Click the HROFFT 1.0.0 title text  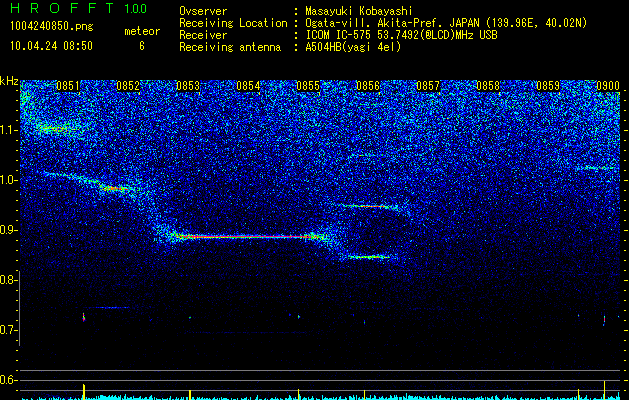pyautogui.click(x=79, y=8)
